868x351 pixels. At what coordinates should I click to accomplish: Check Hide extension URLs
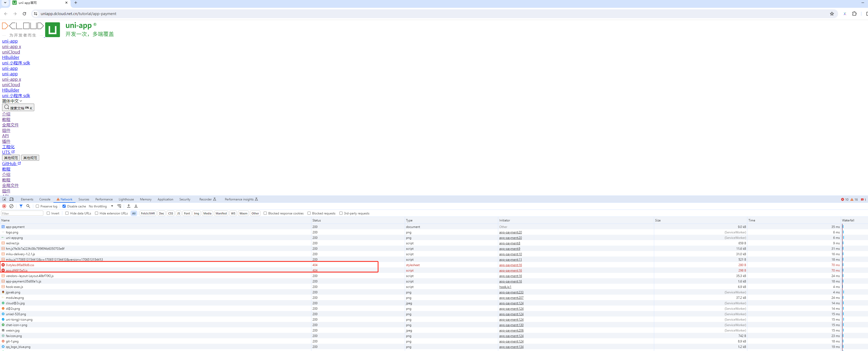[x=97, y=213]
